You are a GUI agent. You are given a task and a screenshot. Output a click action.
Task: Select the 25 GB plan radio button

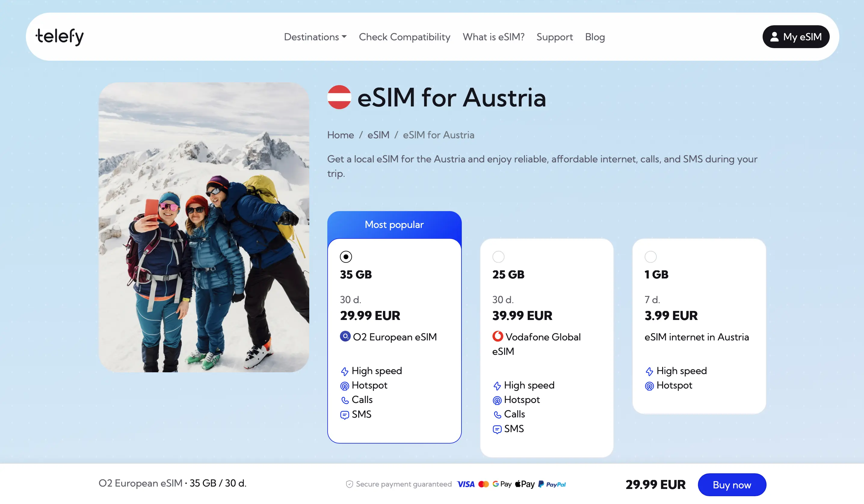point(499,257)
